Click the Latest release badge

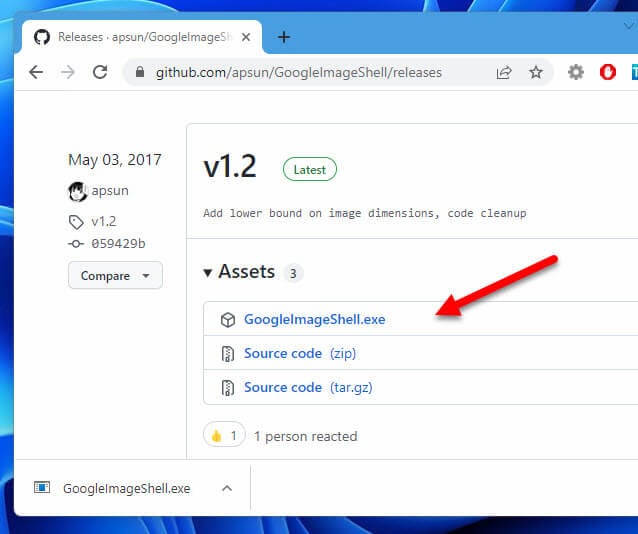310,169
